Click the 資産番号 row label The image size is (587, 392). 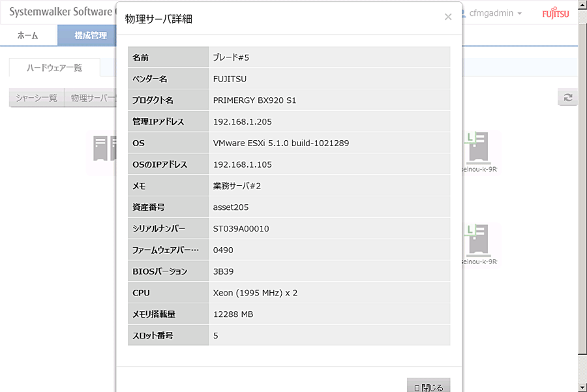click(x=149, y=207)
